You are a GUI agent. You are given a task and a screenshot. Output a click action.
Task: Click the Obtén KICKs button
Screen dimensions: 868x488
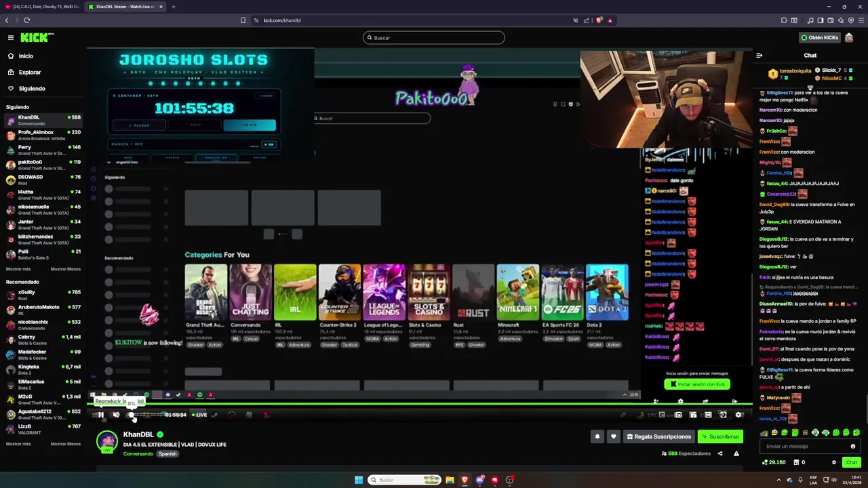tap(820, 38)
